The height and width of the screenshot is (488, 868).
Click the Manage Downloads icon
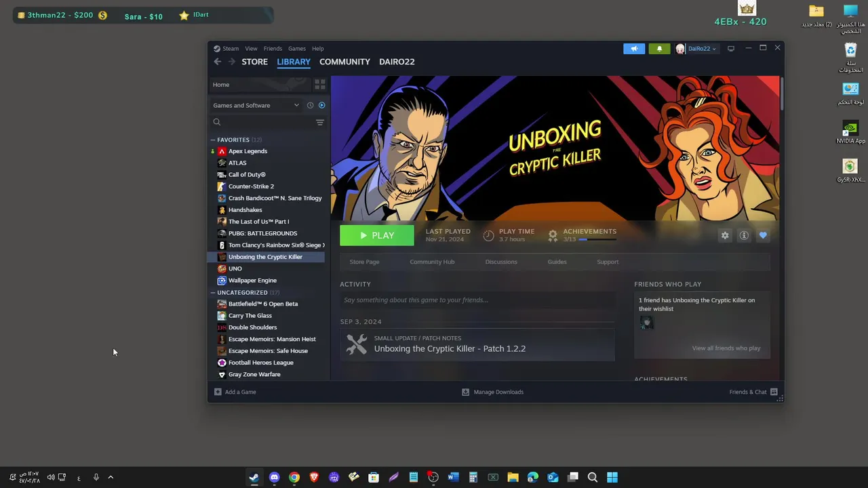(x=465, y=392)
